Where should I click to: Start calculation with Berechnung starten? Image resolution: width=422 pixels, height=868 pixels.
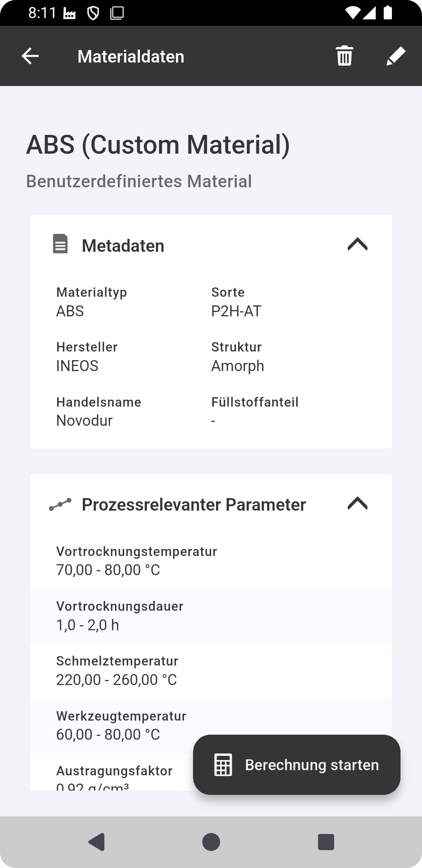pos(297,765)
